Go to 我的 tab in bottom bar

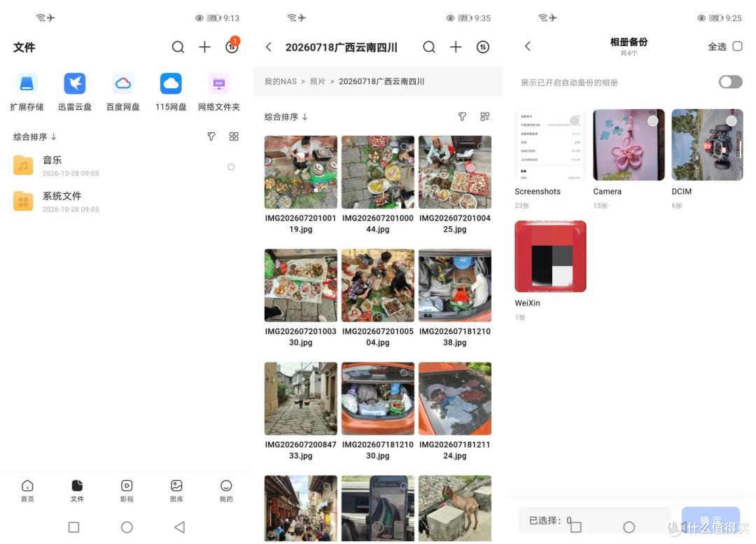[x=226, y=491]
